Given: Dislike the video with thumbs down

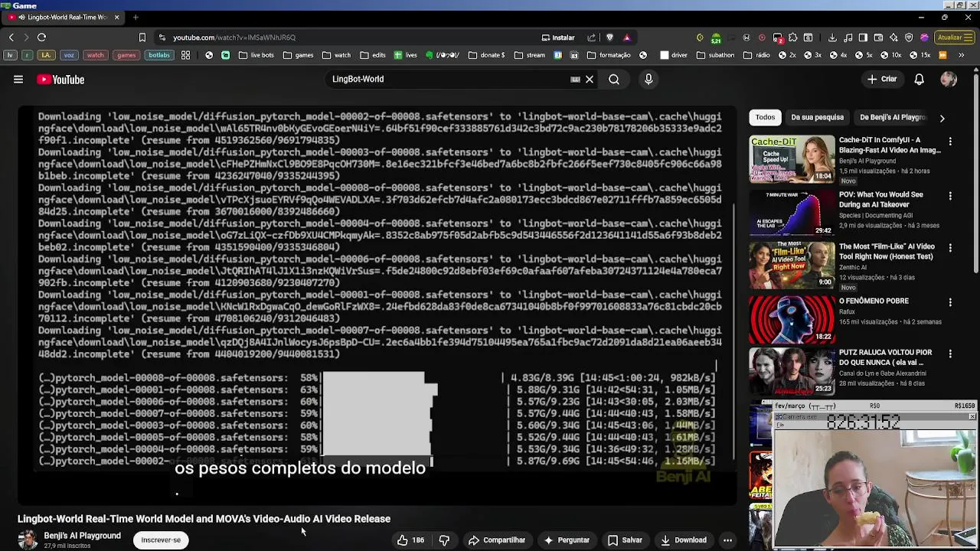Looking at the screenshot, I should point(444,540).
